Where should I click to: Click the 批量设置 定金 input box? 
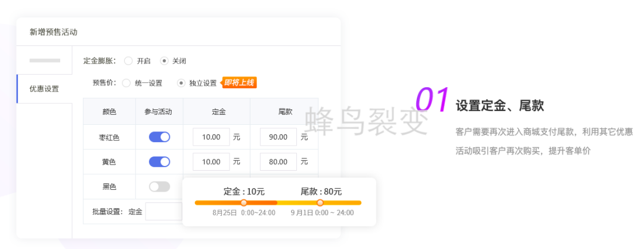164,211
